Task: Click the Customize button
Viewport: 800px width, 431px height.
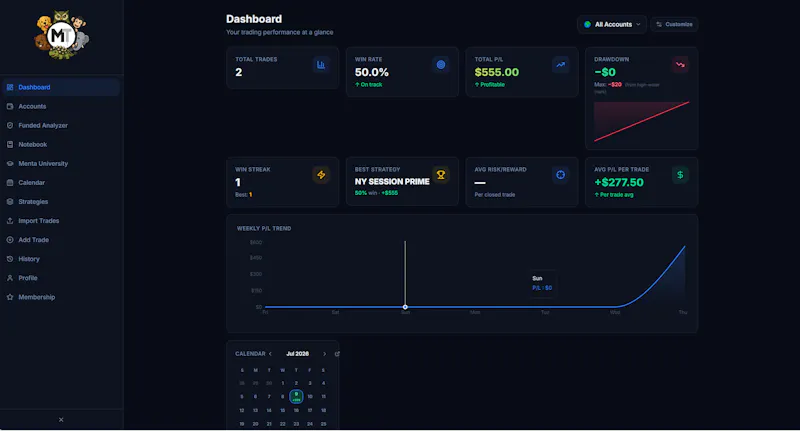Action: click(x=674, y=24)
